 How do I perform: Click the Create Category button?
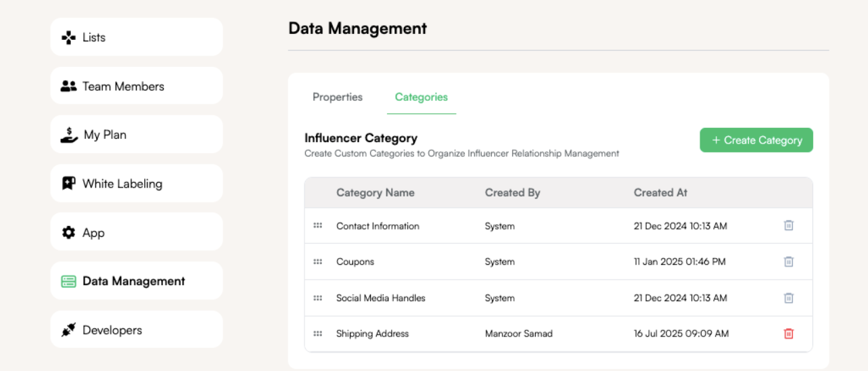(x=756, y=140)
